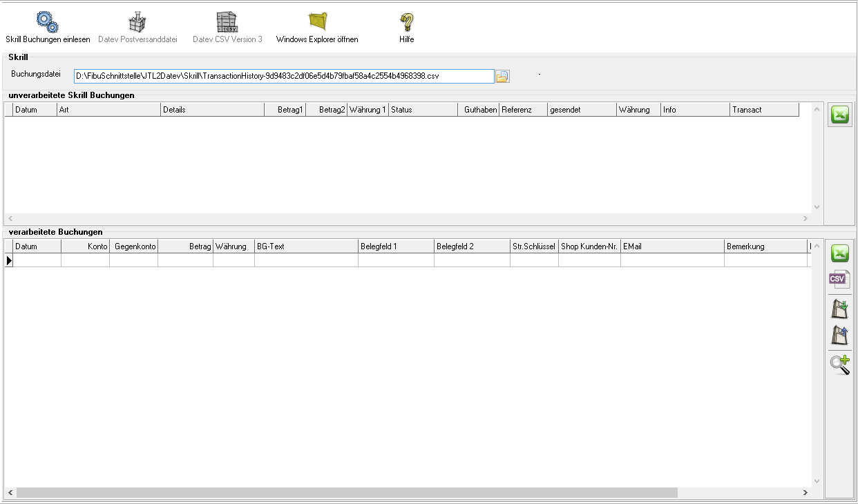
Task: Click BG-Text column header
Action: point(305,246)
